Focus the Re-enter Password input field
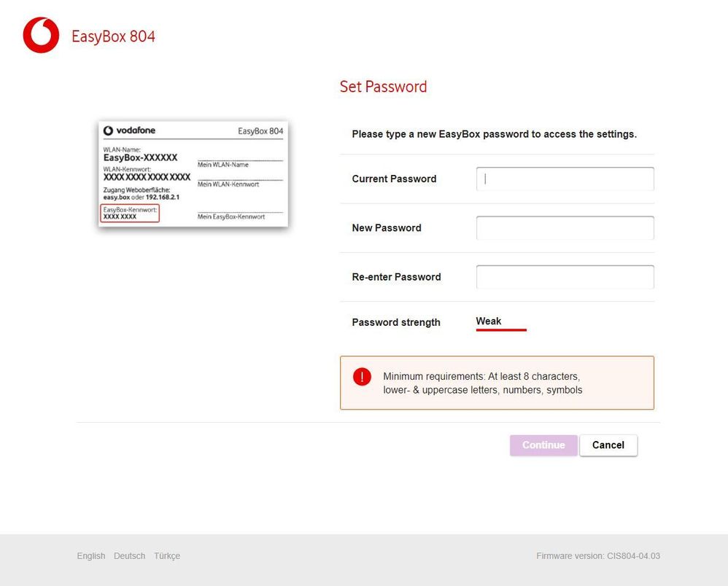728x586 pixels. (x=565, y=277)
